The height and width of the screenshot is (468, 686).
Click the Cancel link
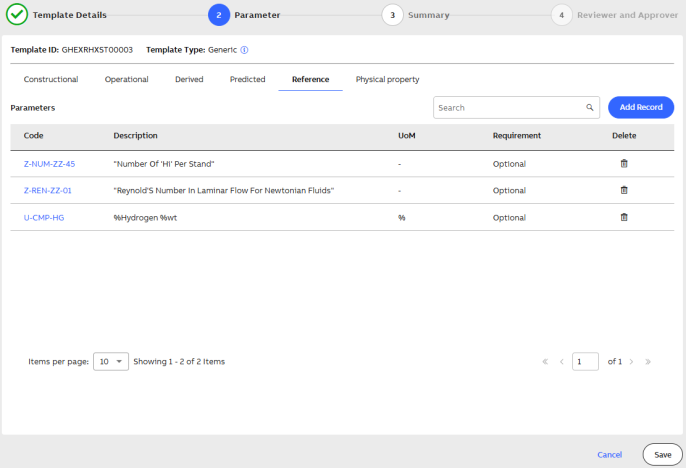(x=609, y=454)
